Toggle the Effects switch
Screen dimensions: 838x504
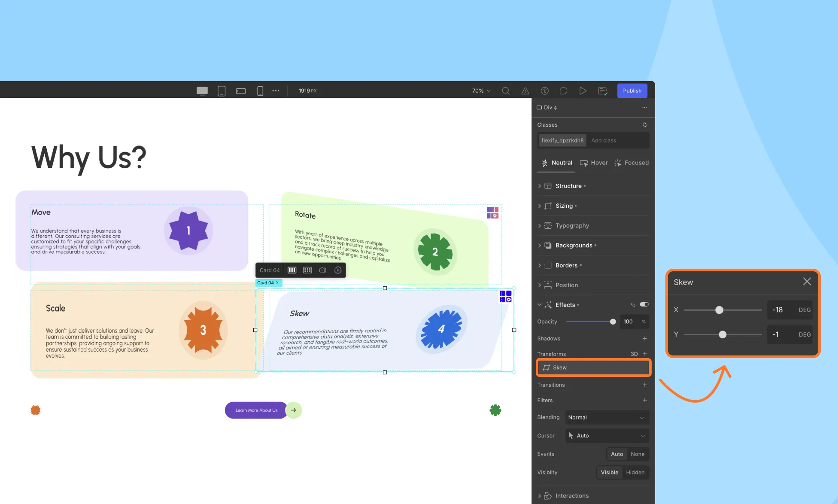click(644, 304)
